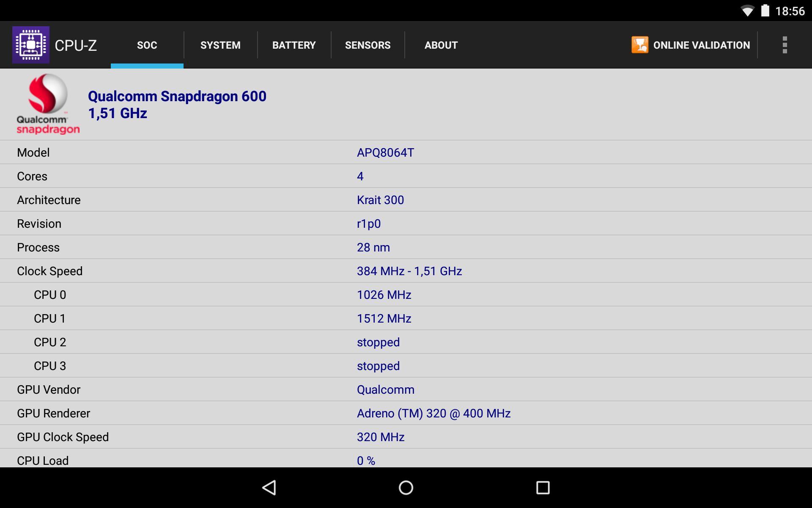Switch to the SENSORS tab
Viewport: 812px width, 508px height.
[368, 45]
